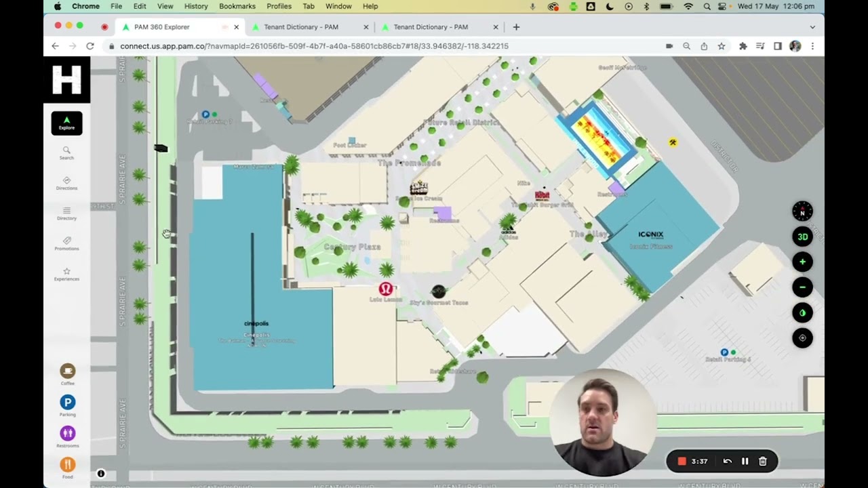Screen dimensions: 868x488
Task: Open the Bookmarks menu
Action: [237, 6]
